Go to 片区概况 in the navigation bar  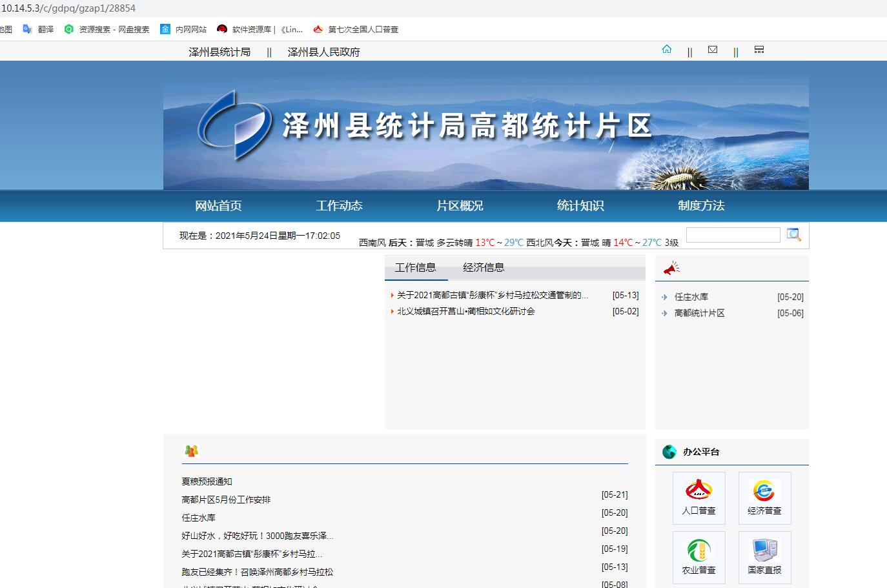460,206
